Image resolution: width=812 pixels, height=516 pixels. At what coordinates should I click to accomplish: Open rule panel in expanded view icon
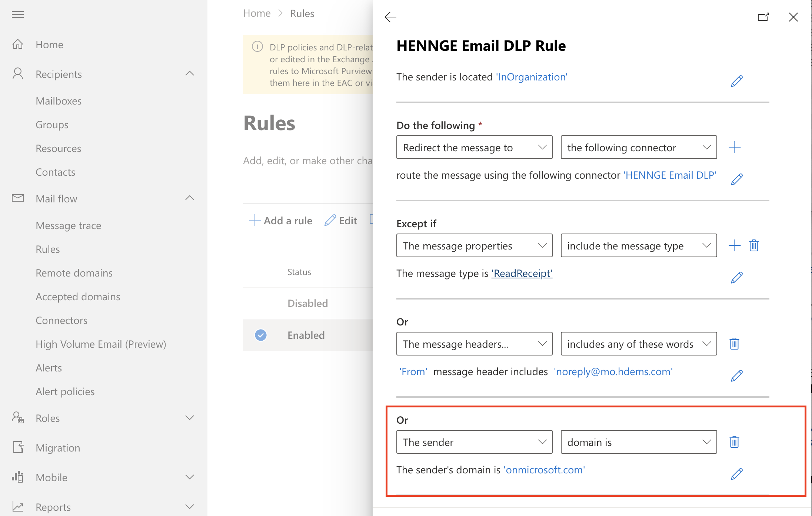(763, 17)
